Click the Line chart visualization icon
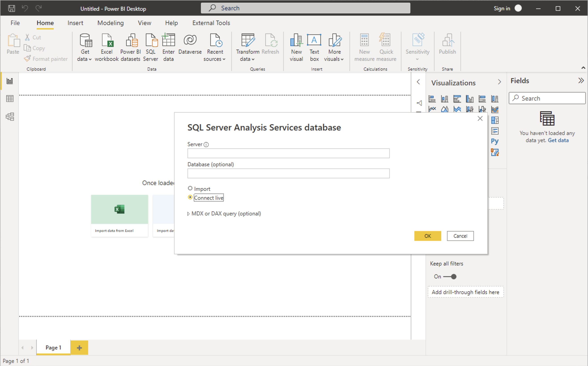588x366 pixels. [x=432, y=109]
